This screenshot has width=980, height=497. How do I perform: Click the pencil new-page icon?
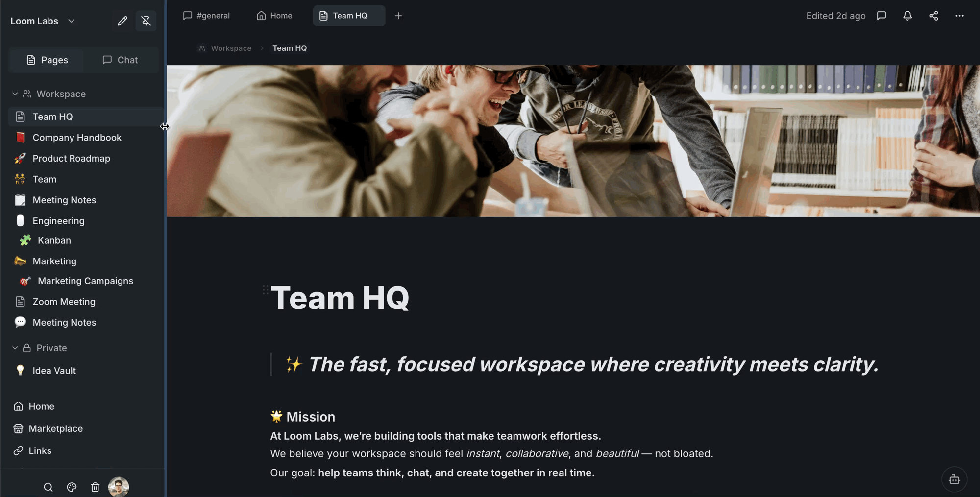[x=122, y=21]
